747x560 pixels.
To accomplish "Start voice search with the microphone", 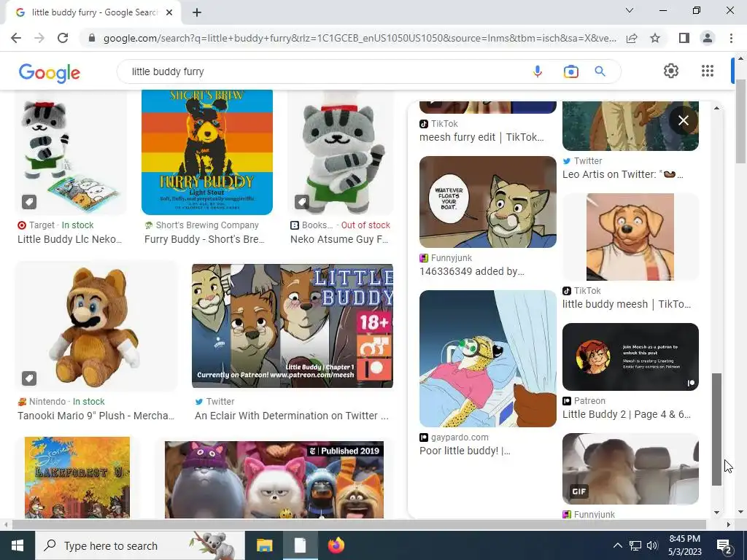I will coord(538,71).
